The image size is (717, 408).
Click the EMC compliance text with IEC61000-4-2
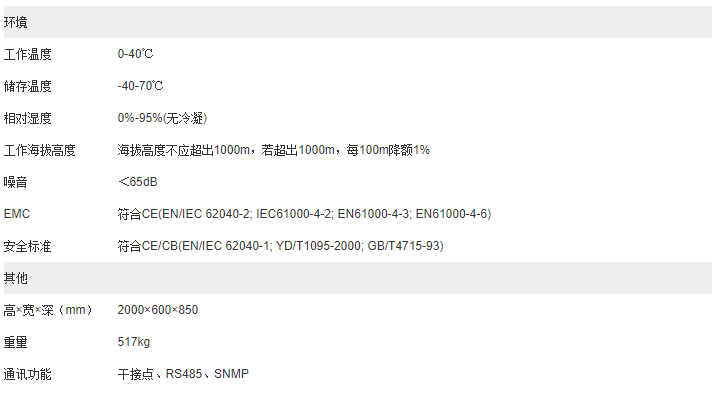[x=304, y=214]
